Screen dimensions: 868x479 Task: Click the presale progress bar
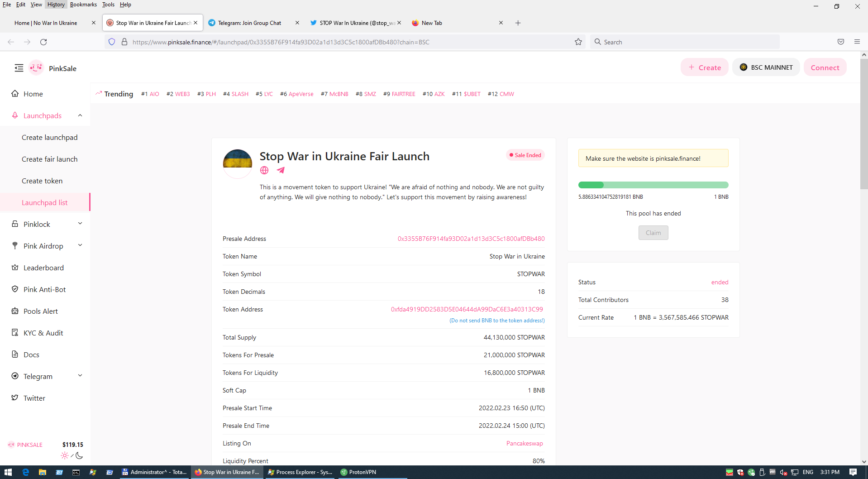(x=653, y=185)
